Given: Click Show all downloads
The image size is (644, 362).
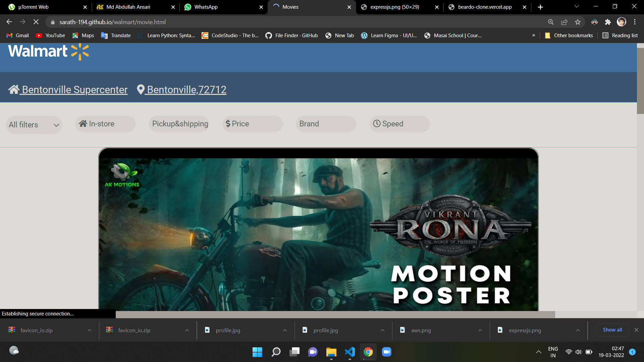Looking at the screenshot, I should coord(612,330).
